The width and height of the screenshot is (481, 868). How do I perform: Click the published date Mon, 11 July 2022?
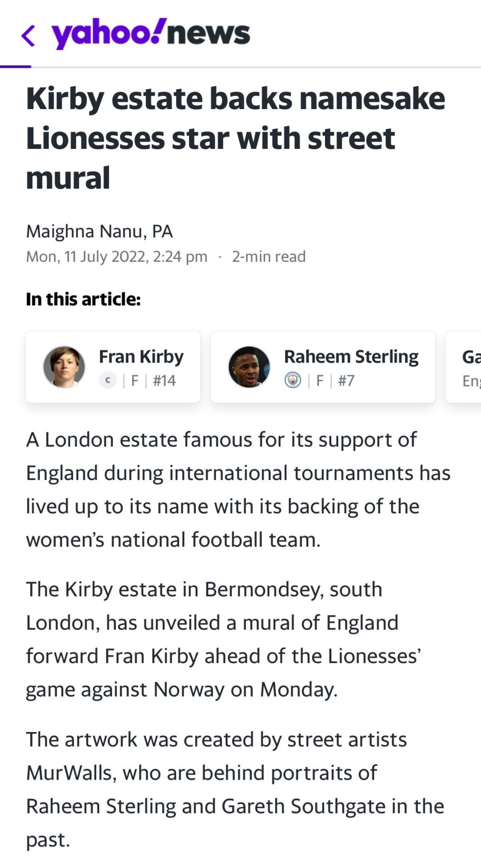(116, 256)
